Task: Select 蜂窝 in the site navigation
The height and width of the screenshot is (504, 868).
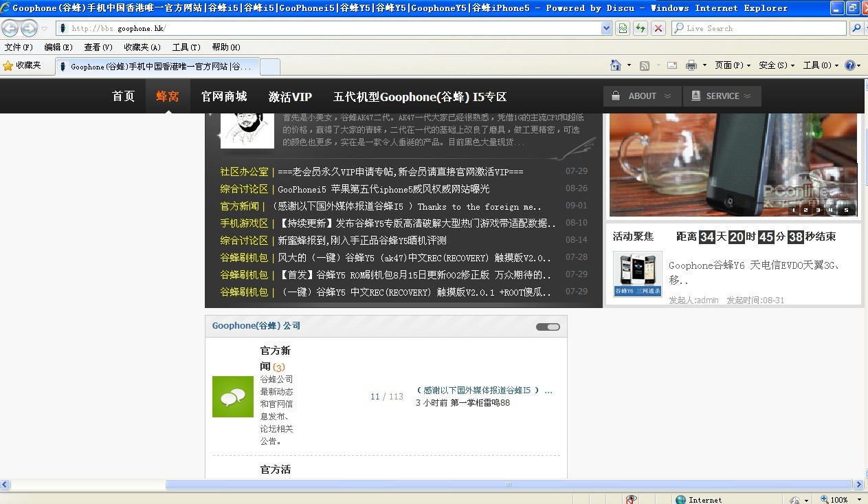Action: (168, 96)
